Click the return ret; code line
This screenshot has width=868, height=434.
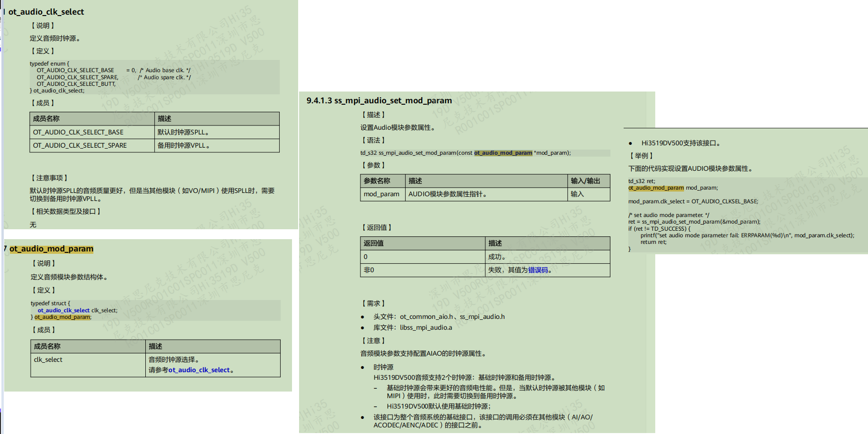coord(654,242)
